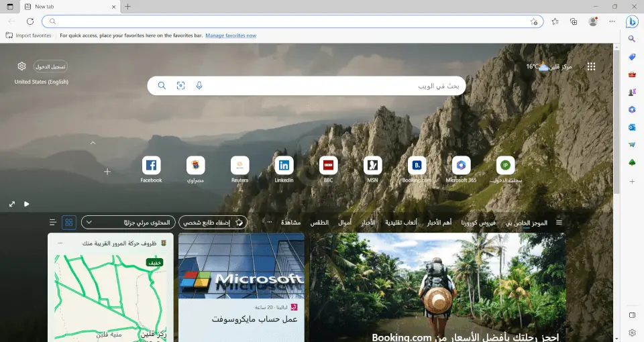Viewport: 644px width, 342px height.
Task: Open the sidebar green tree icon
Action: (x=632, y=162)
